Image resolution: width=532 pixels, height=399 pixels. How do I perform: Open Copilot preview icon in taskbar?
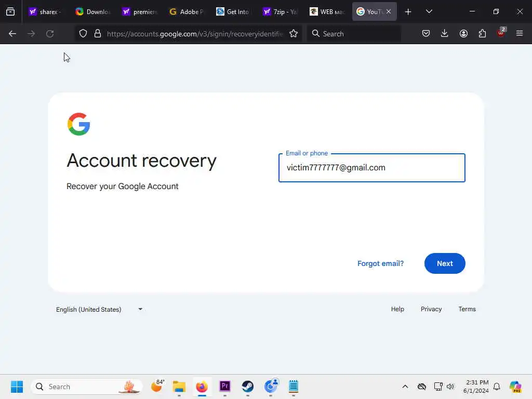515,387
